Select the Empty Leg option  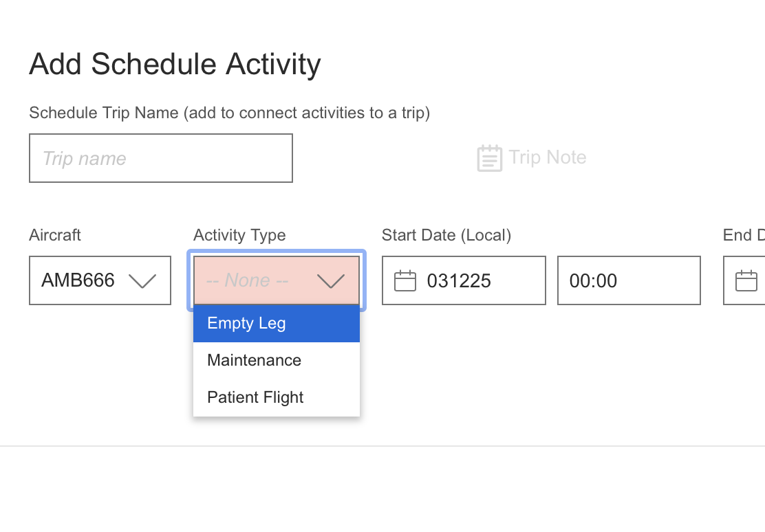click(246, 323)
